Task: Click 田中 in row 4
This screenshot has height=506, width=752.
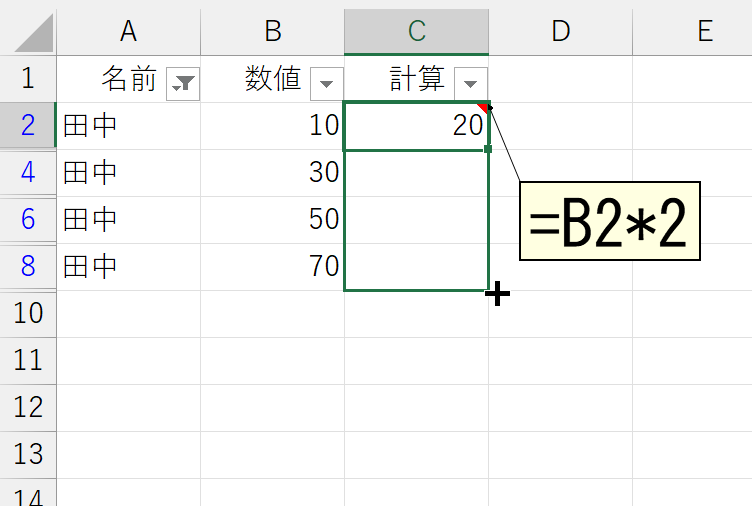Action: (x=90, y=173)
